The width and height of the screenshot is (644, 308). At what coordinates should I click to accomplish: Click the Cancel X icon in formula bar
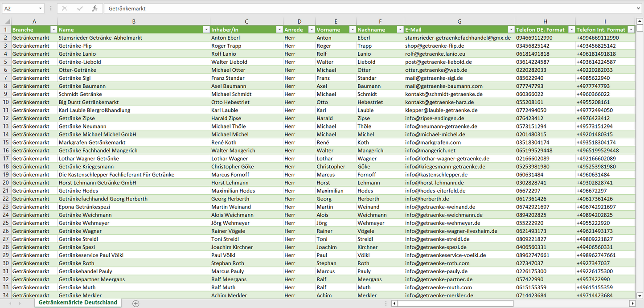pyautogui.click(x=65, y=8)
